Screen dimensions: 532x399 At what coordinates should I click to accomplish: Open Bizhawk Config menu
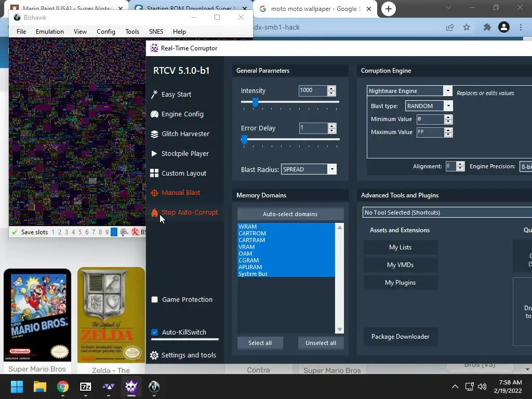106,32
